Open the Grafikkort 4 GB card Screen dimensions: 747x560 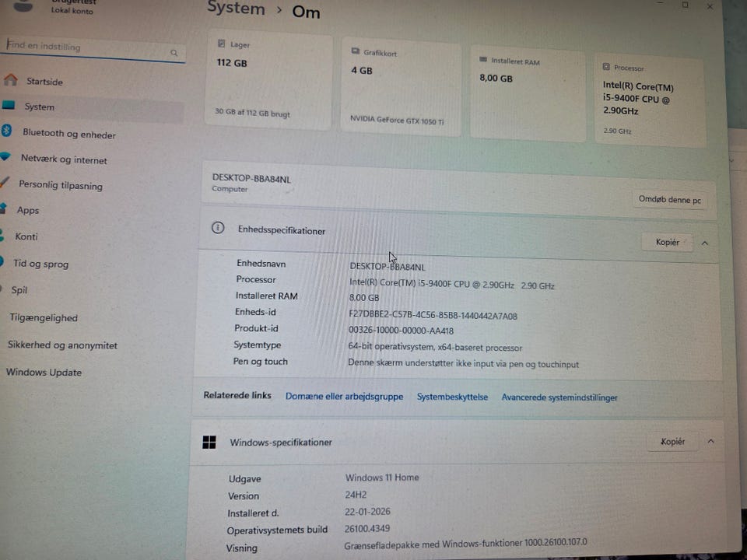click(402, 88)
